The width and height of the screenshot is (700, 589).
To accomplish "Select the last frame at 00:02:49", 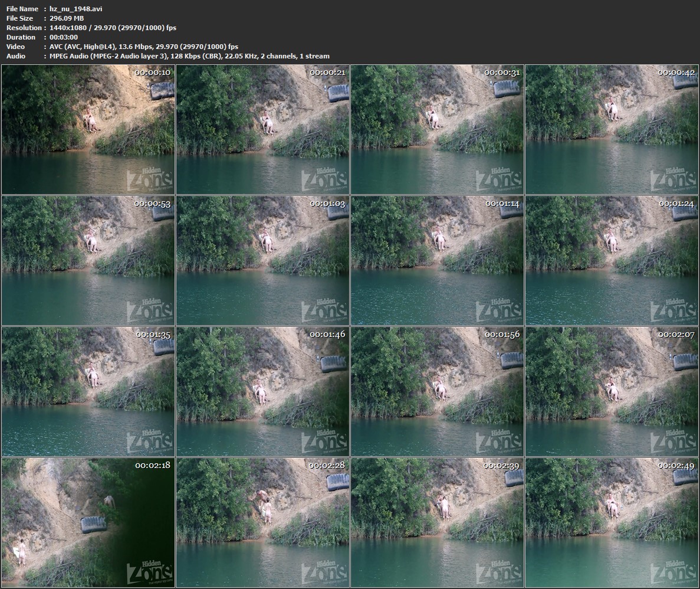I will [612, 522].
